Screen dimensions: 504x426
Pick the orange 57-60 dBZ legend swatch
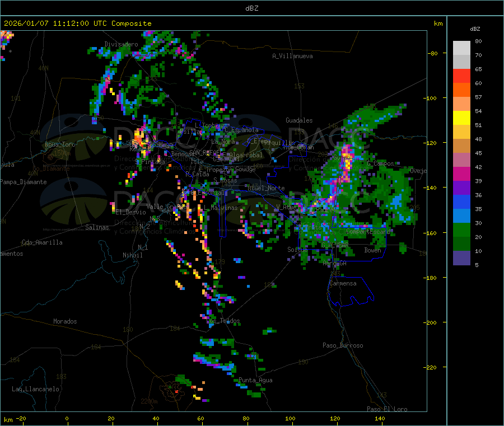click(x=461, y=90)
